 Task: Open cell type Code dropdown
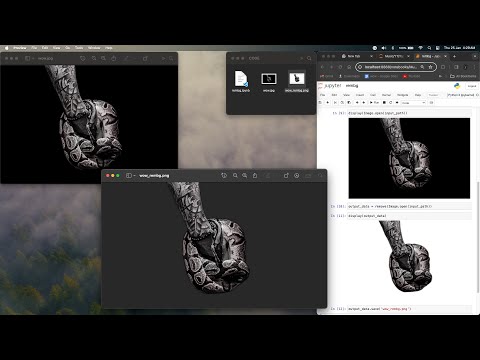coord(413,103)
